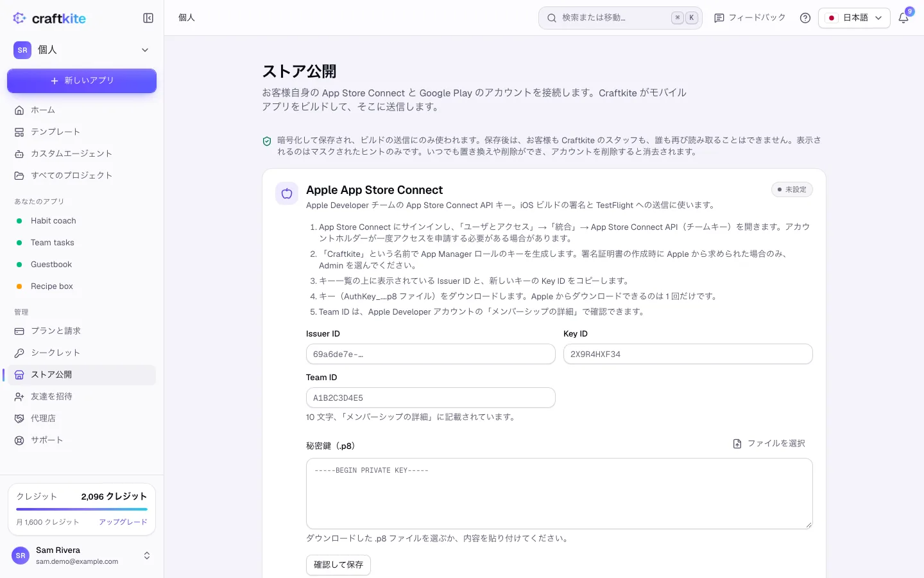Open ホーム in the sidebar
Screen dimensions: 924x578
82,110
